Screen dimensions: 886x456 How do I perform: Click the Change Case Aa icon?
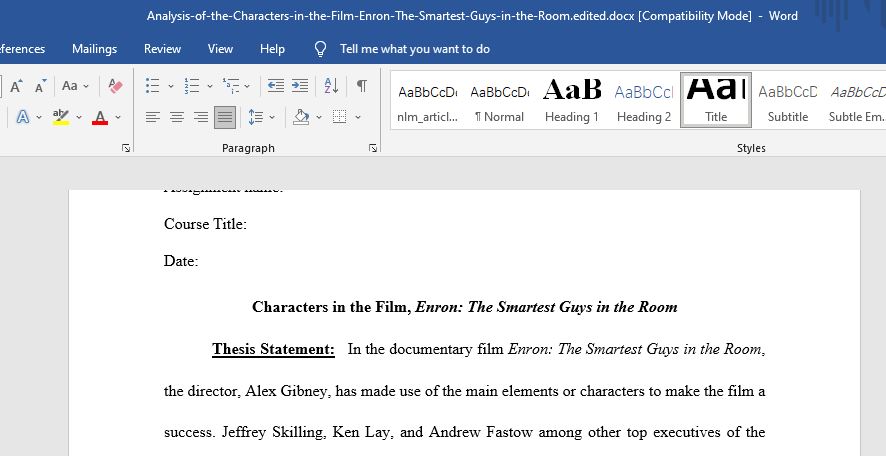click(70, 86)
